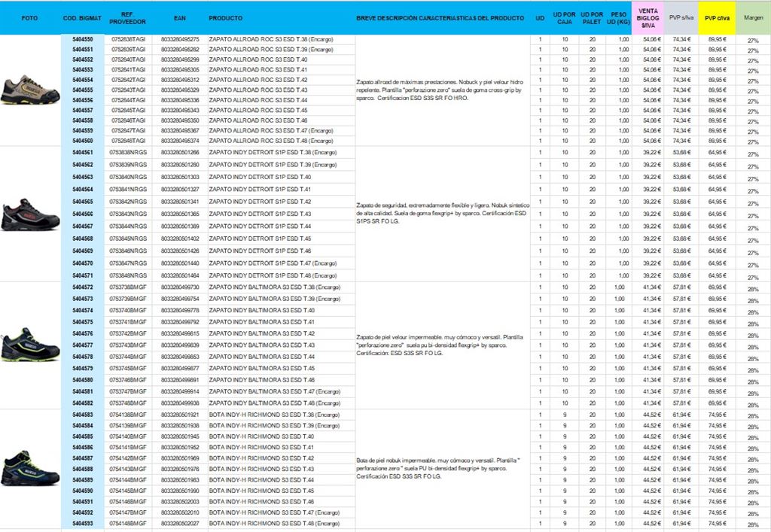Select the PESO UD (KG) header

coord(619,17)
